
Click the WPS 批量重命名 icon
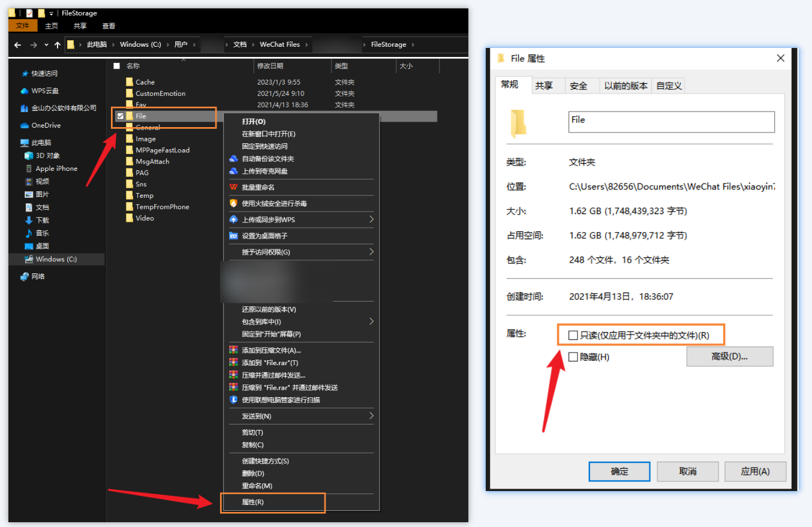click(232, 187)
